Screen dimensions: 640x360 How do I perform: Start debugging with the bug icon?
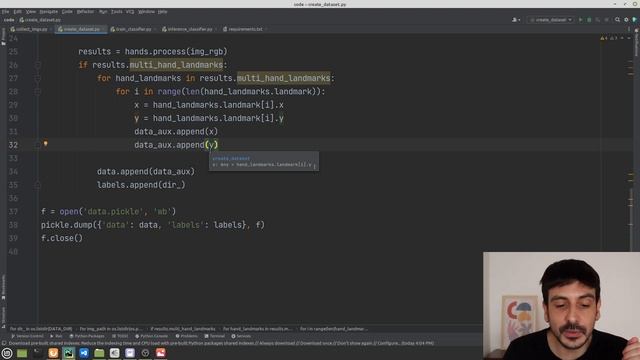click(589, 20)
